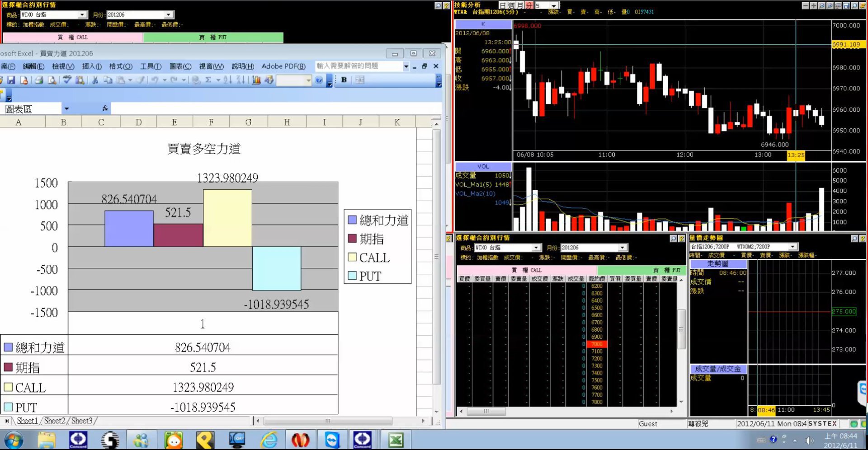Select 月 monthly period in 技術分析

520,5
